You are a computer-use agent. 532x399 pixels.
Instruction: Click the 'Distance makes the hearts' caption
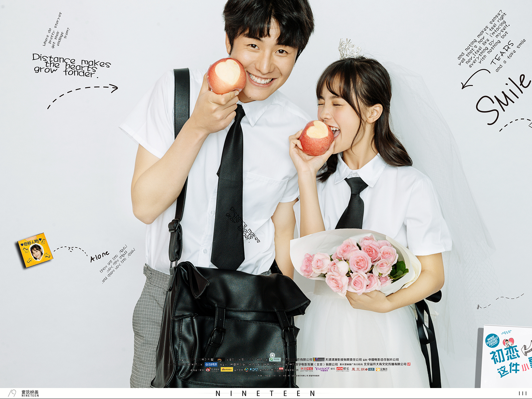pos(71,66)
